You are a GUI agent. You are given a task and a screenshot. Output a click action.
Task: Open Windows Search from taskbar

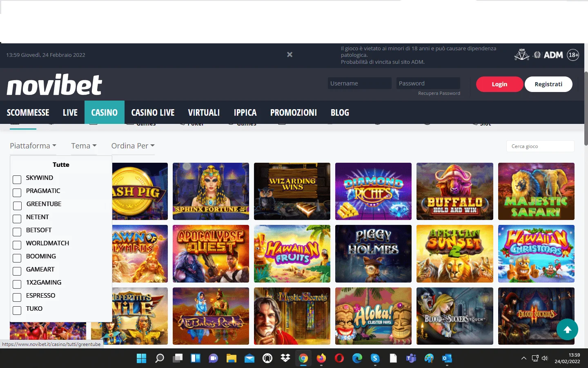(160, 359)
